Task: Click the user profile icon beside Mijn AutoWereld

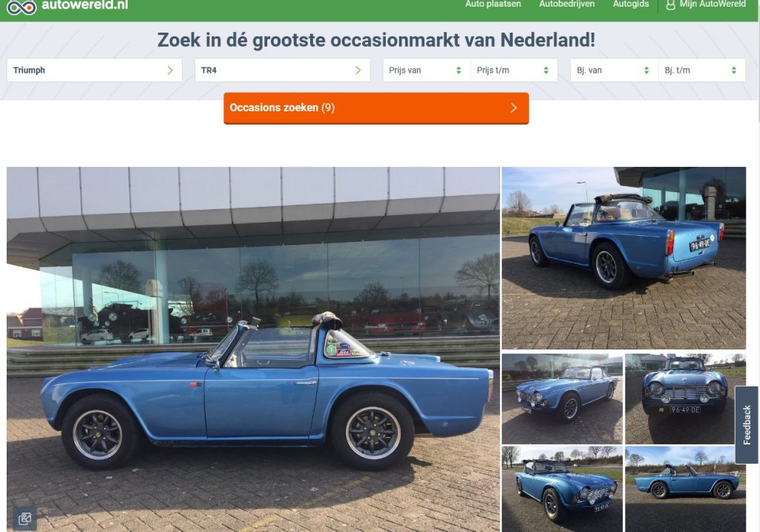Action: (x=670, y=5)
